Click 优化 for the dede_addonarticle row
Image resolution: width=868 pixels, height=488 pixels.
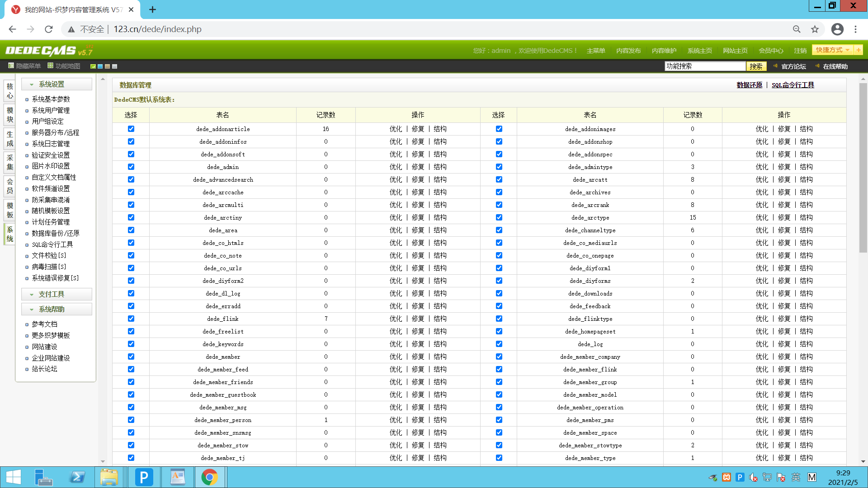pos(396,129)
